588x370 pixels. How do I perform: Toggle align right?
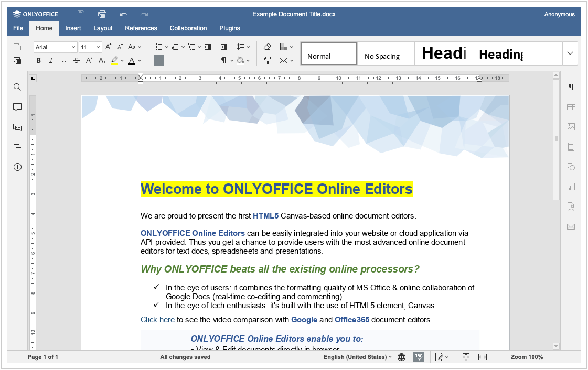pos(191,60)
